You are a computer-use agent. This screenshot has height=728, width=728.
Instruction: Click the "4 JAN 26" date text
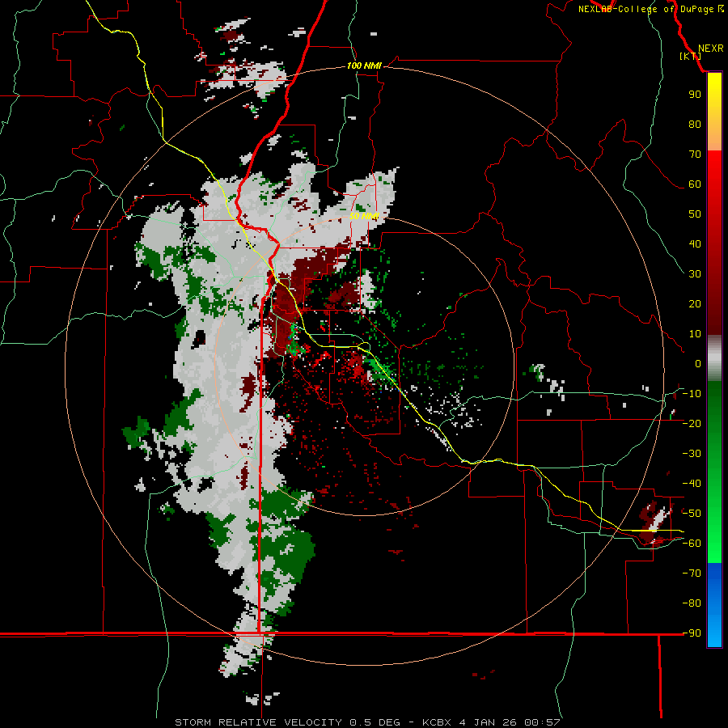pos(488,722)
